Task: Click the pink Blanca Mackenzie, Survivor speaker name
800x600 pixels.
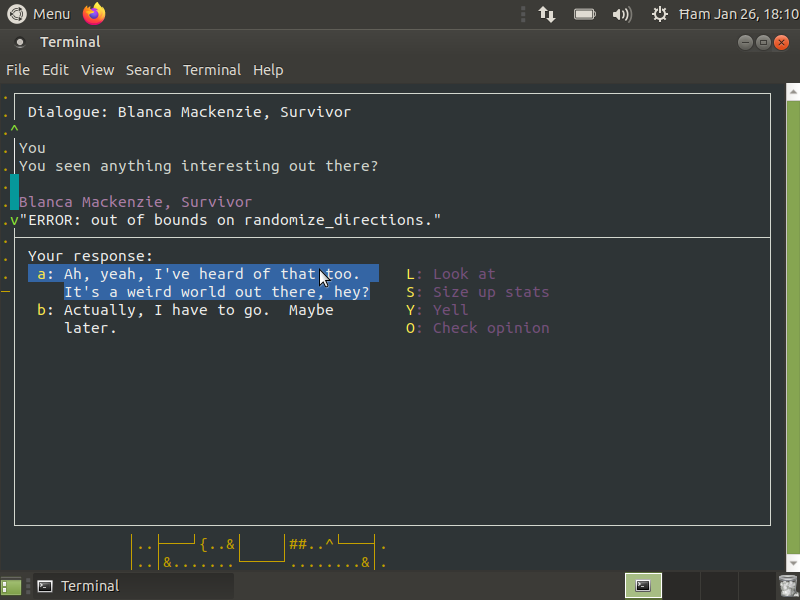Action: (x=135, y=202)
